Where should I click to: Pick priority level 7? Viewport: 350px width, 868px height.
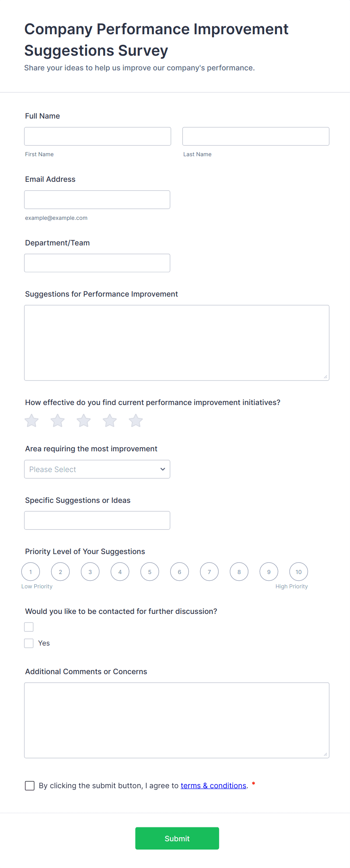[209, 572]
